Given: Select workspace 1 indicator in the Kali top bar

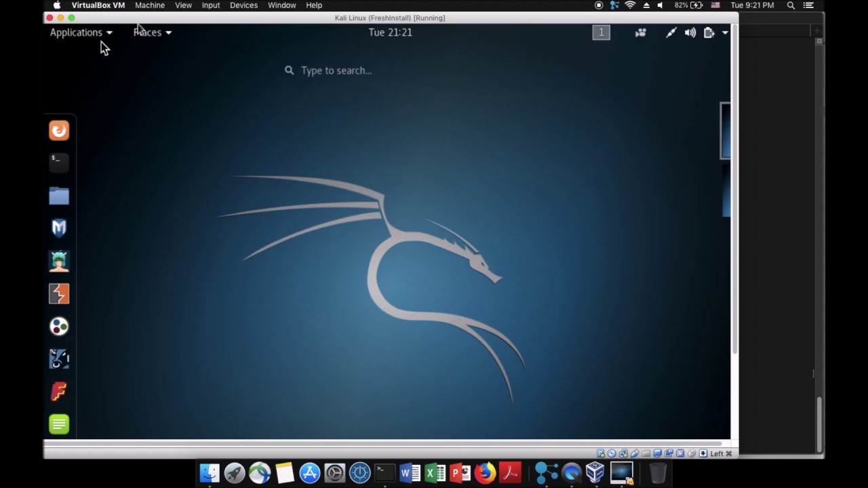Looking at the screenshot, I should pyautogui.click(x=601, y=33).
